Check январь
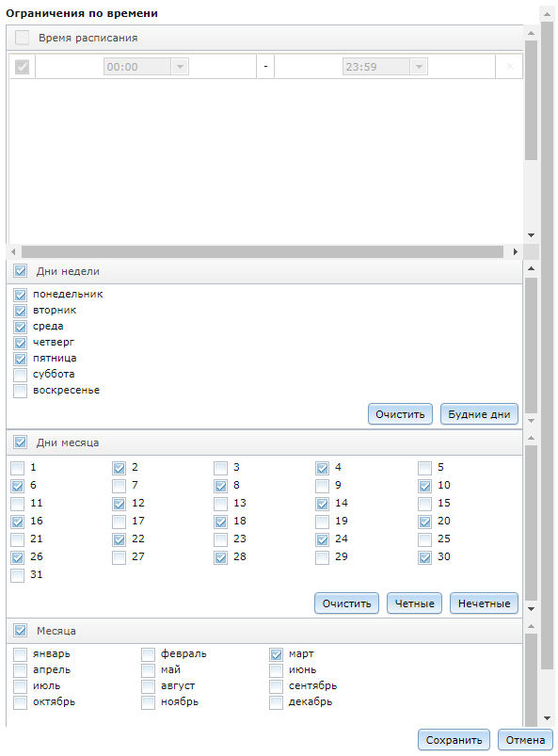Image resolution: width=558 pixels, height=756 pixels. tap(21, 654)
